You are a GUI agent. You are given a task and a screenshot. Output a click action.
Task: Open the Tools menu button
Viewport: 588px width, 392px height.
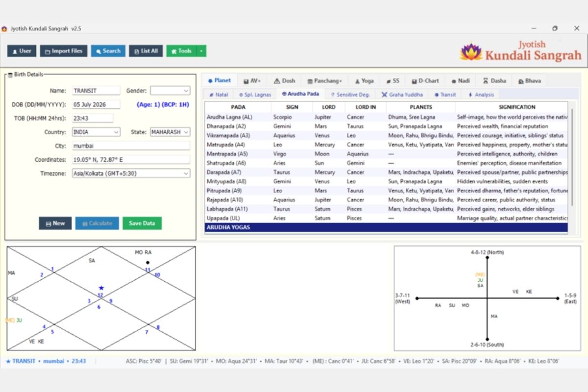click(x=181, y=51)
